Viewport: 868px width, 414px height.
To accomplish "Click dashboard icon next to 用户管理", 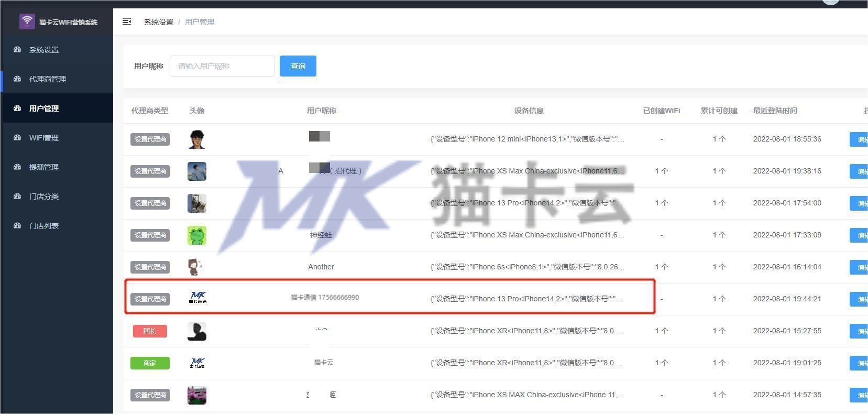I will tap(17, 108).
